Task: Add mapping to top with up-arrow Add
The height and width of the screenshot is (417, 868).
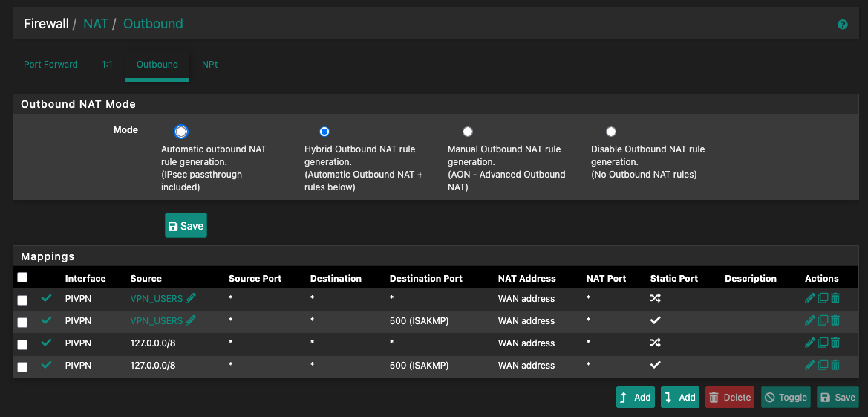Action: tap(636, 397)
